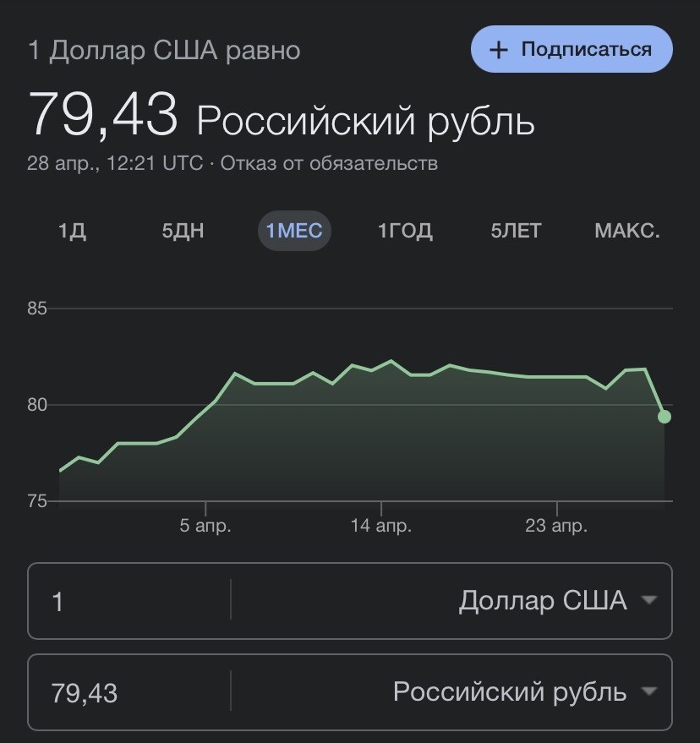
Task: Open the Доллар США currency dropdown arrow
Action: (x=648, y=600)
